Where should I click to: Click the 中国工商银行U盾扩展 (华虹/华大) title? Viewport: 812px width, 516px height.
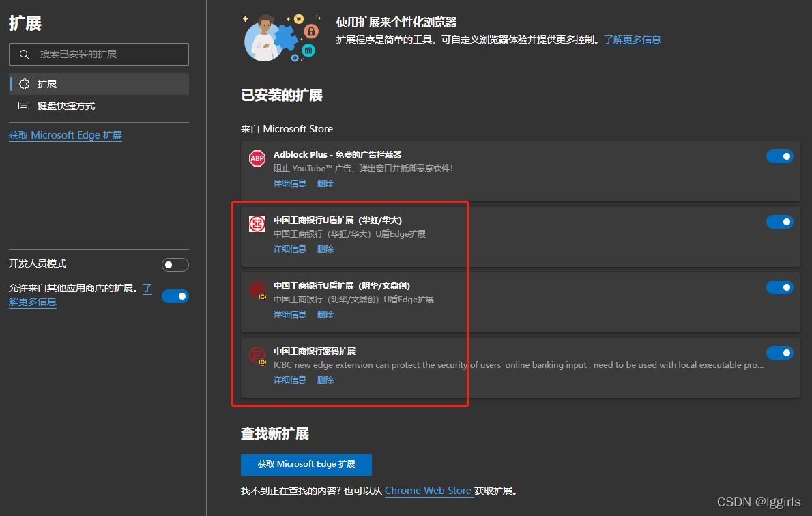coord(338,220)
